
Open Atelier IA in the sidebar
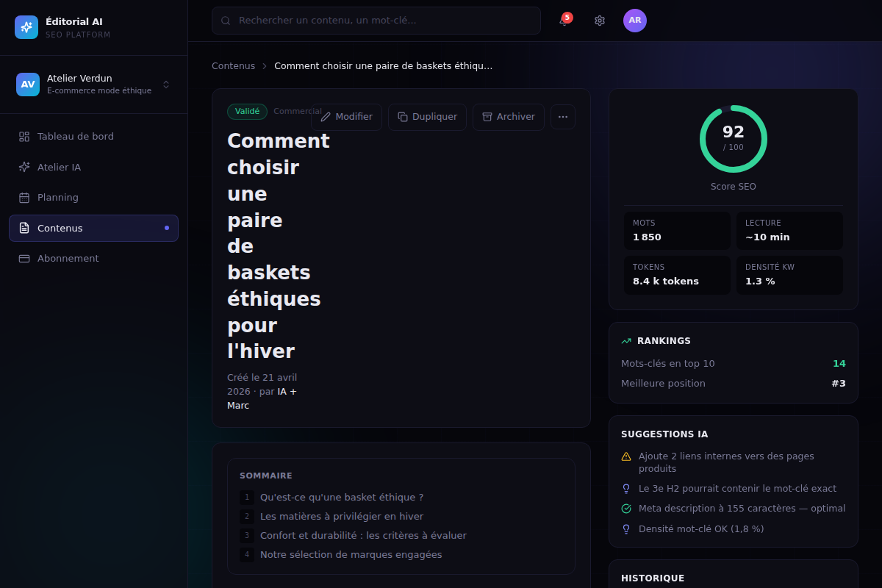coord(93,167)
